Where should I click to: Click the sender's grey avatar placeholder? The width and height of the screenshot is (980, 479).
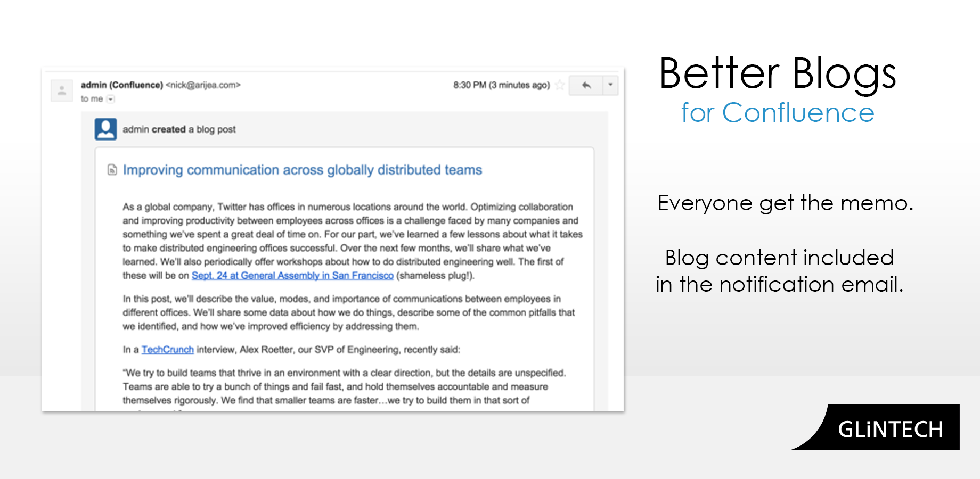tap(62, 90)
